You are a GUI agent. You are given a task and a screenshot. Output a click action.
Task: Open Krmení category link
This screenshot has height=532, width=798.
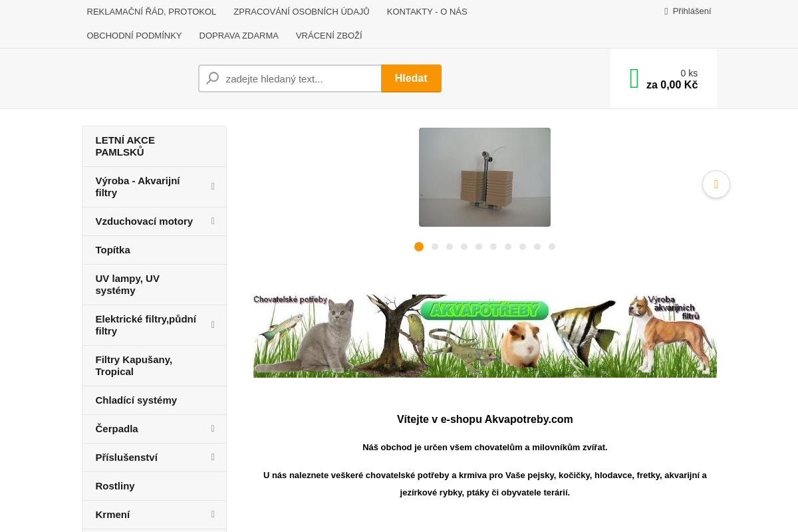113,515
